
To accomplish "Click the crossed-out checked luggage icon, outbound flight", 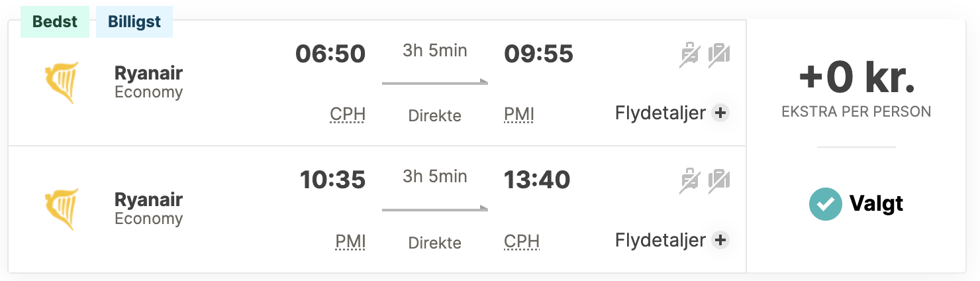I will (x=718, y=55).
